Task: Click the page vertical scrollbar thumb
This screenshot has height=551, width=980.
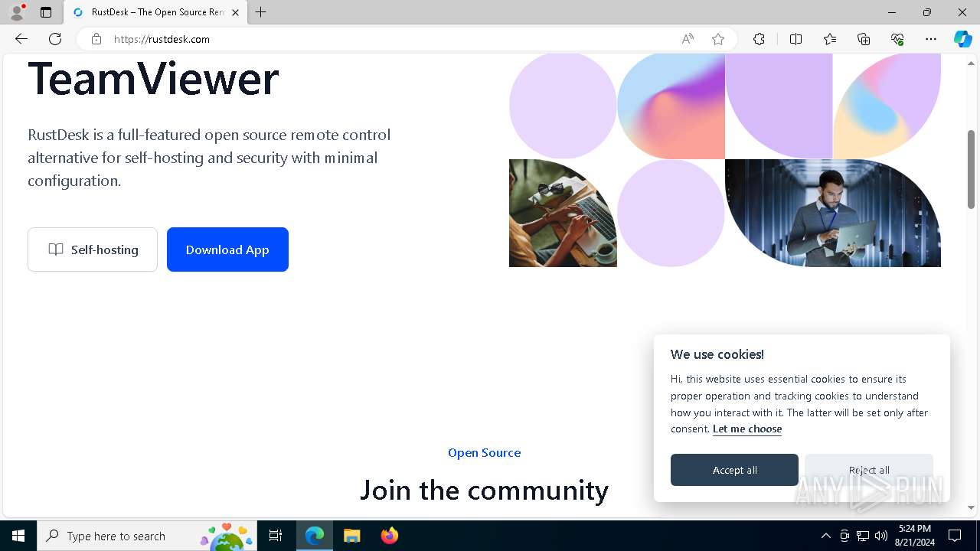Action: pyautogui.click(x=971, y=169)
